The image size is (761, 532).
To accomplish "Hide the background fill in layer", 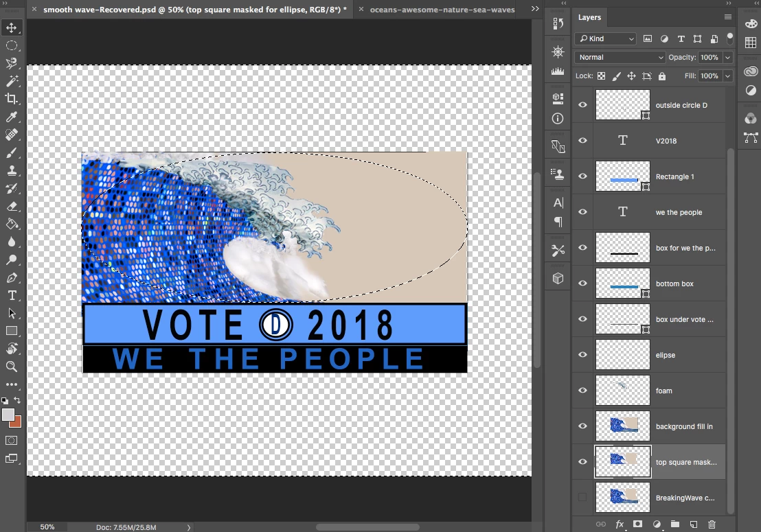I will 582,426.
